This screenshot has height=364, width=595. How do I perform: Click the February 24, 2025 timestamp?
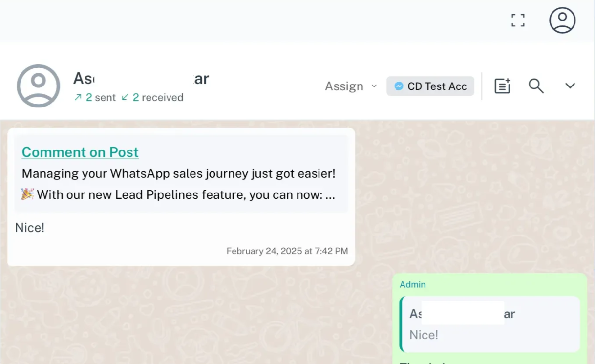287,251
